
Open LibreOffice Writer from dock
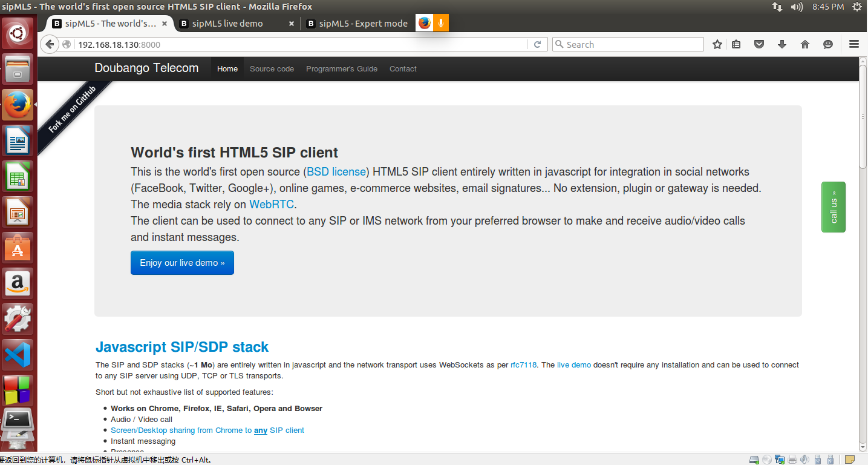click(18, 140)
